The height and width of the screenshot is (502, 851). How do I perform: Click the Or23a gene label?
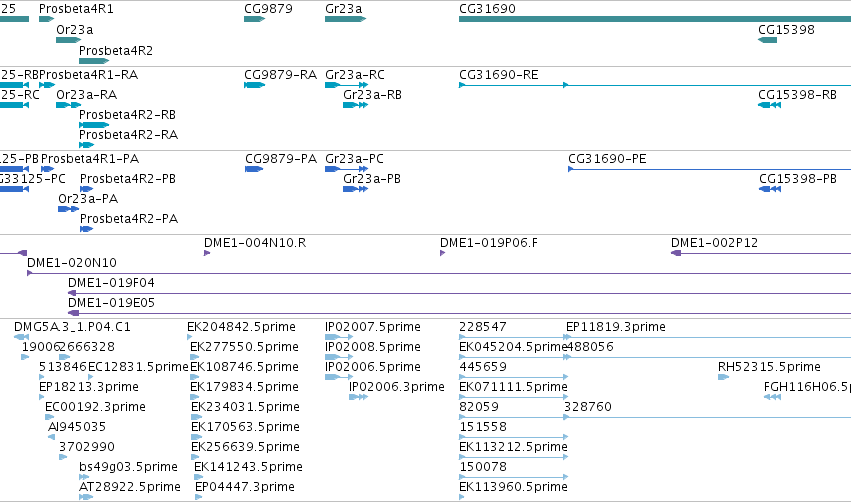pyautogui.click(x=74, y=29)
